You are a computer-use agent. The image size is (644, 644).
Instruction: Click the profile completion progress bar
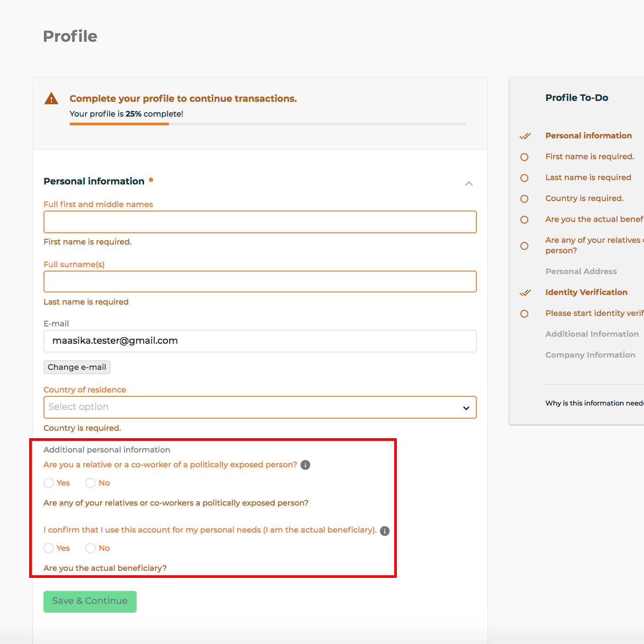268,124
